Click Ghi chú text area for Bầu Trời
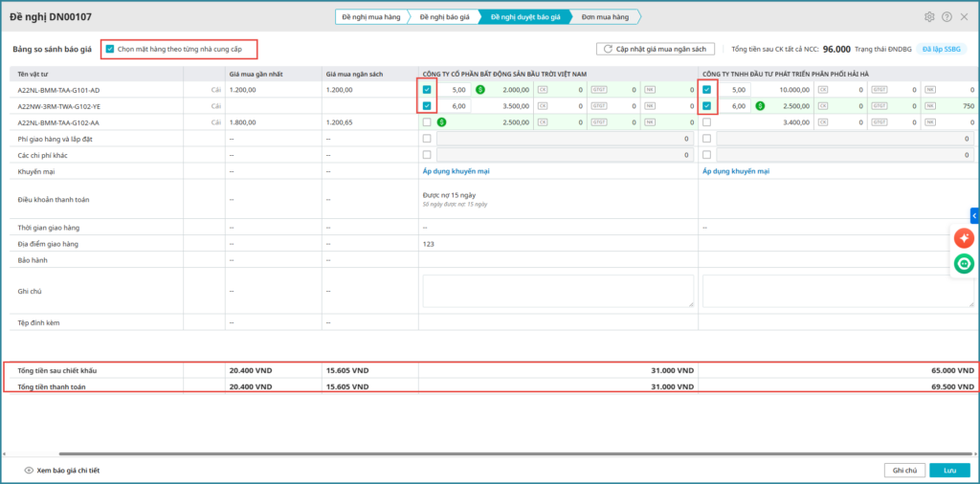 [x=558, y=291]
